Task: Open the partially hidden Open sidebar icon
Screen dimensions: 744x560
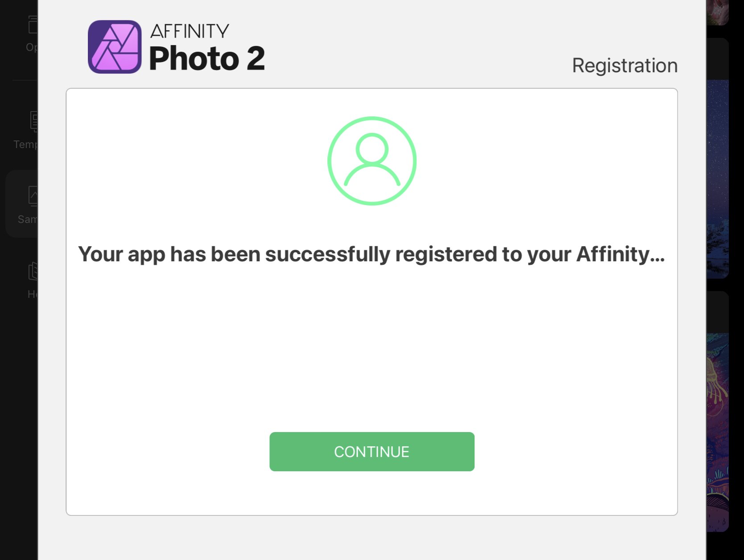Action: coord(33,25)
